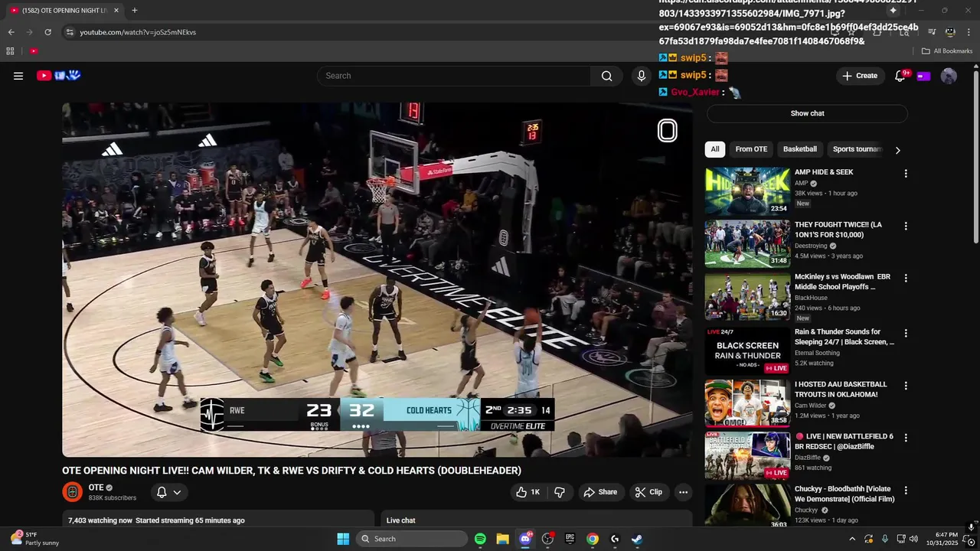Screen dimensions: 980x551
Task: Open YouTube bookmark in bookmarks bar
Action: click(x=34, y=51)
